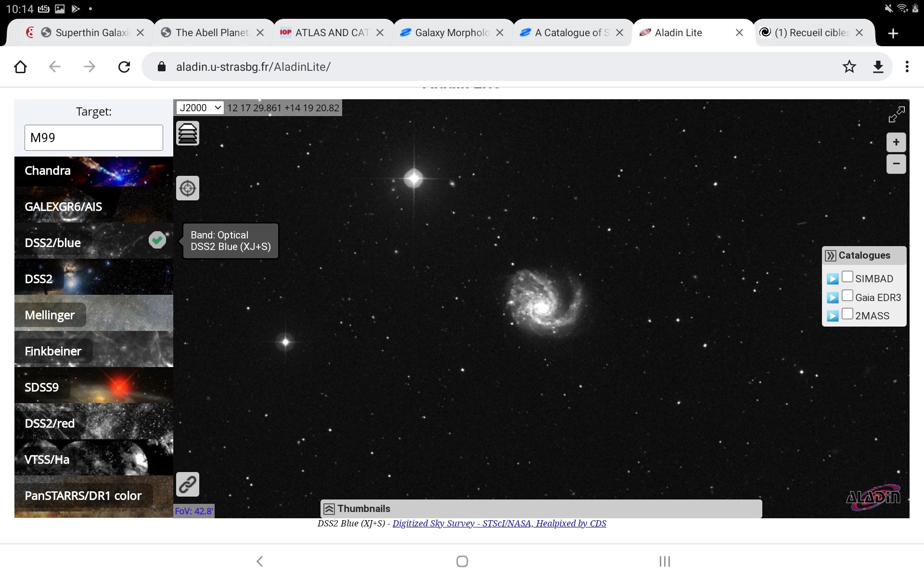Zoom in with the plus button
924x578 pixels.
[896, 142]
